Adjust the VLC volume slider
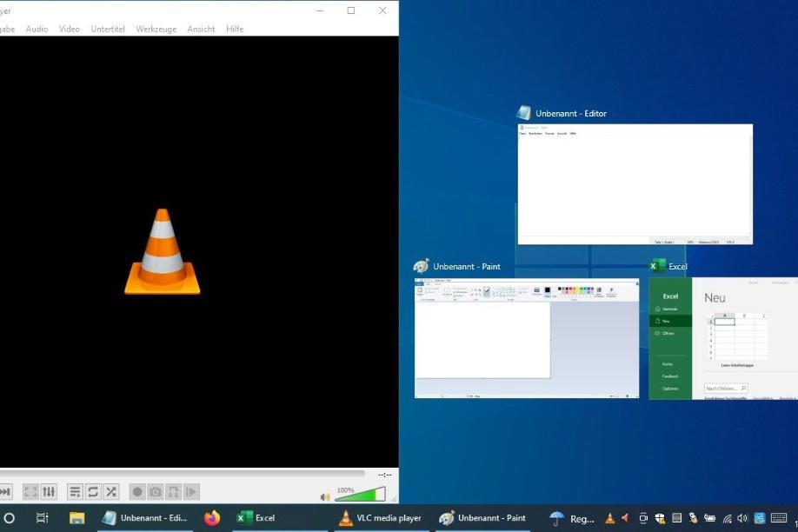The image size is (798, 532). coord(361,494)
